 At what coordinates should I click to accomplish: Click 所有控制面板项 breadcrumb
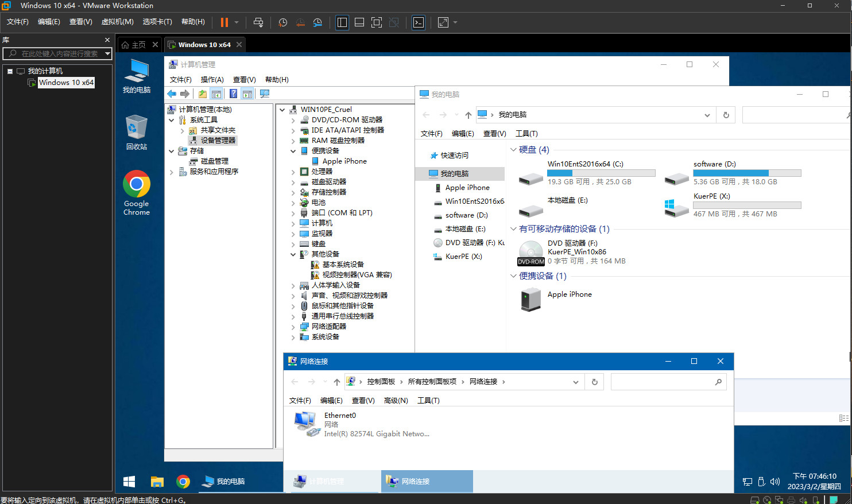432,382
